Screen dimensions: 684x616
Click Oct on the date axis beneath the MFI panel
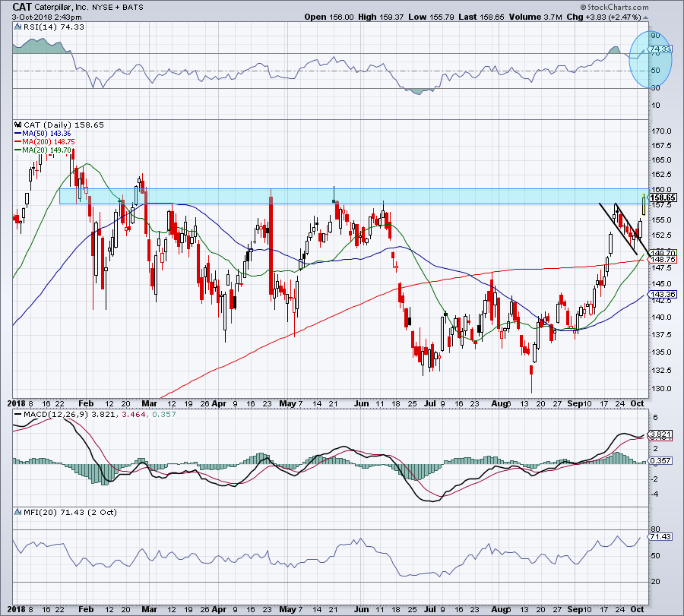click(x=638, y=609)
